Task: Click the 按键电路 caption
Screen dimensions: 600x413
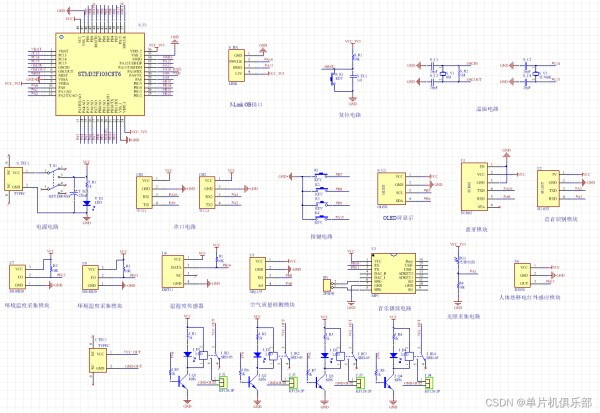Action: (321, 237)
